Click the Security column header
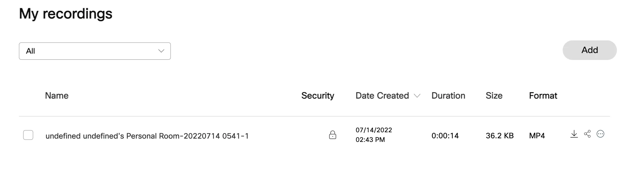Screen dimensions: 644x185 (x=317, y=96)
